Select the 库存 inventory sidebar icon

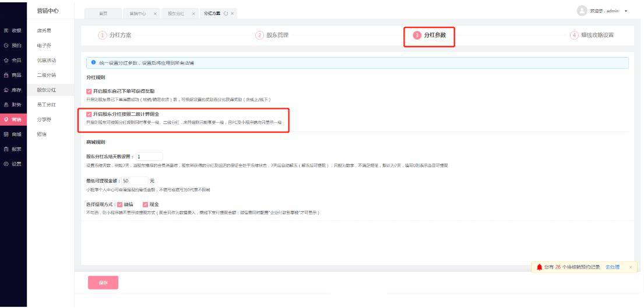point(6,90)
